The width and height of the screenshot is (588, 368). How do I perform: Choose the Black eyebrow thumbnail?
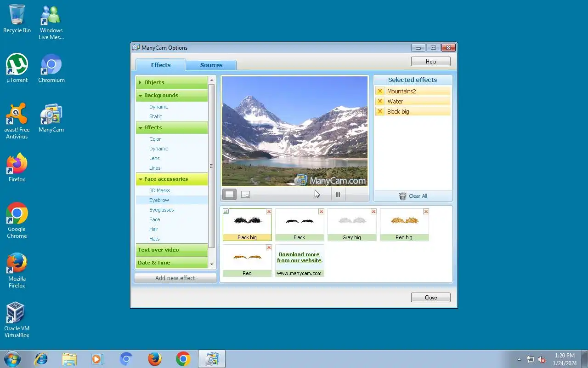point(300,224)
